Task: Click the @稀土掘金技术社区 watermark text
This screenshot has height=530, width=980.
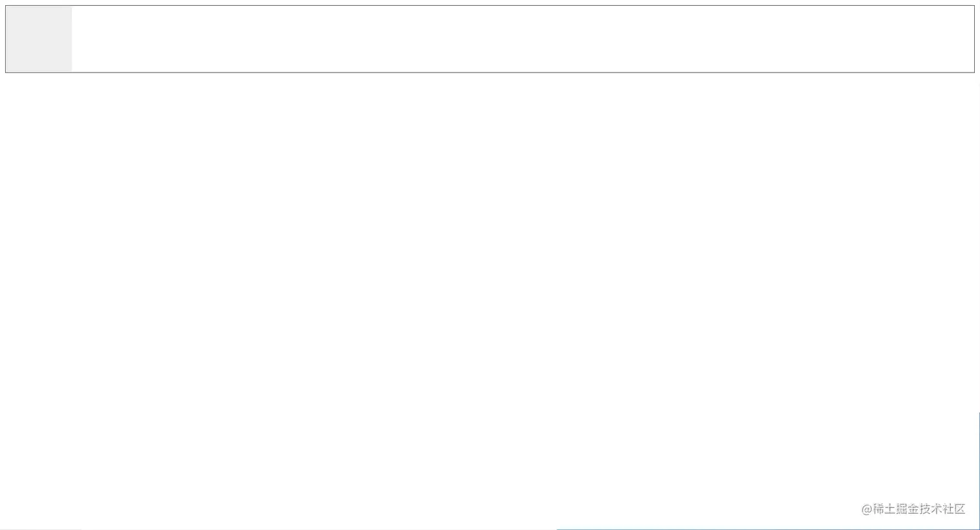Action: pyautogui.click(x=913, y=509)
